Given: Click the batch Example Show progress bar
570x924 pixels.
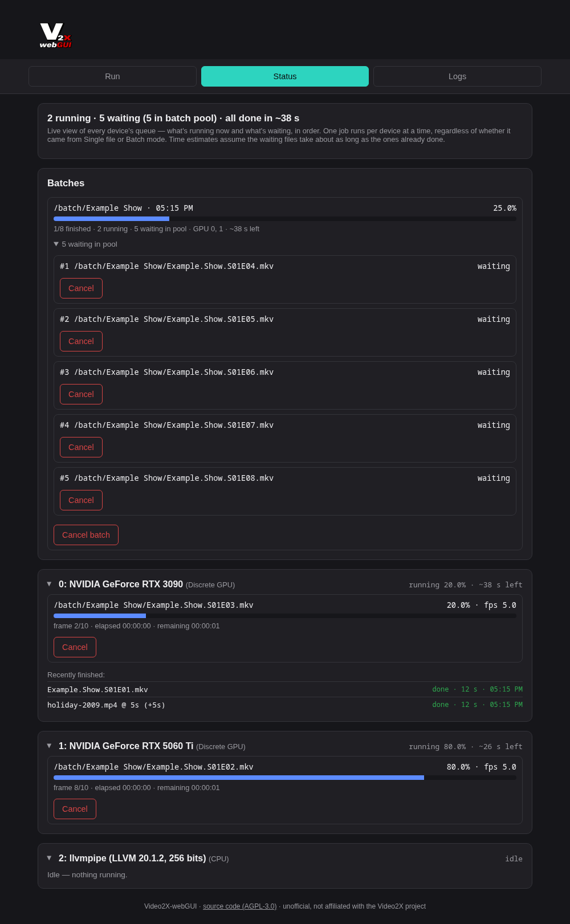Looking at the screenshot, I should tap(285, 219).
